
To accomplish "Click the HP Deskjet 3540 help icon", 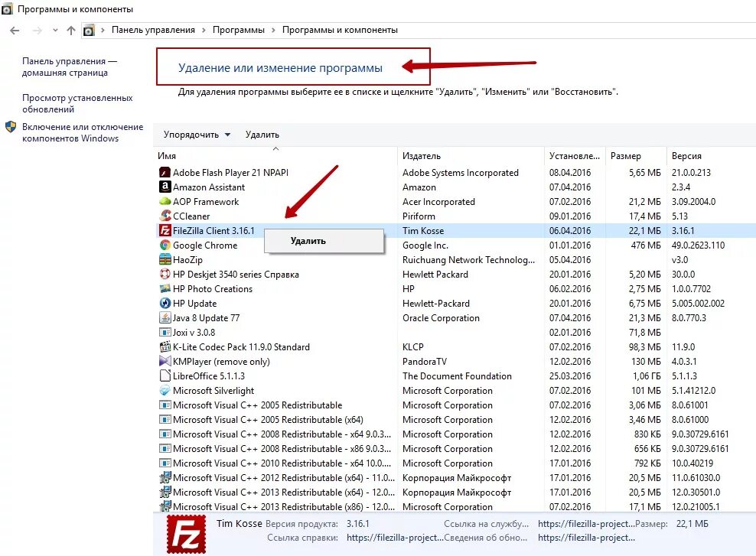I will [x=165, y=274].
